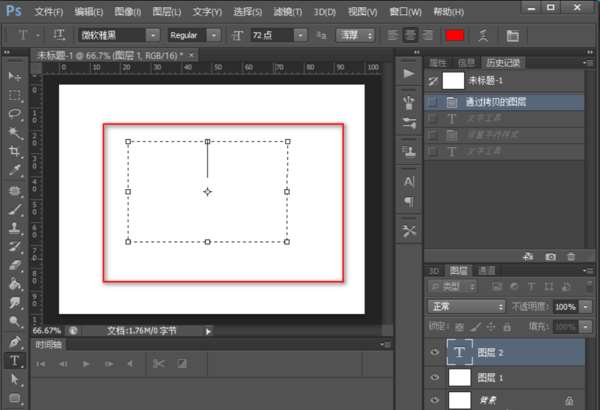Image resolution: width=600 pixels, height=410 pixels.
Task: Hide the 背景 layer
Action: (435, 400)
